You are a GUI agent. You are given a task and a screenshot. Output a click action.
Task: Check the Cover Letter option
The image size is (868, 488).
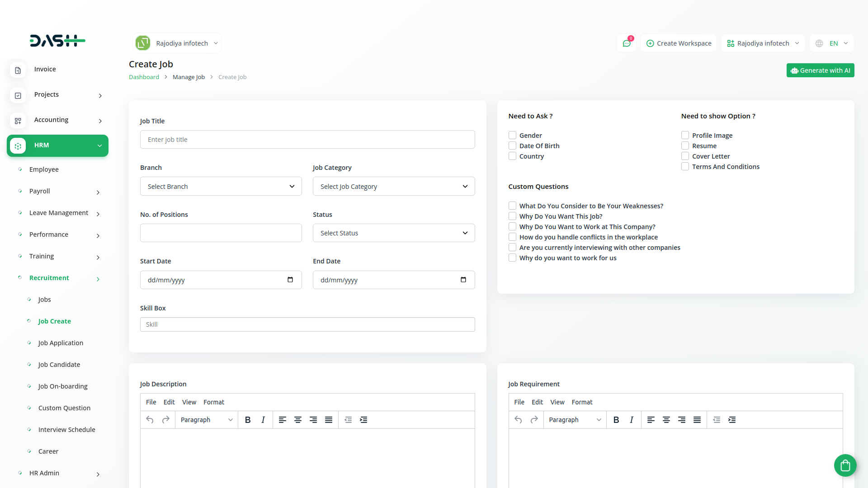click(685, 156)
